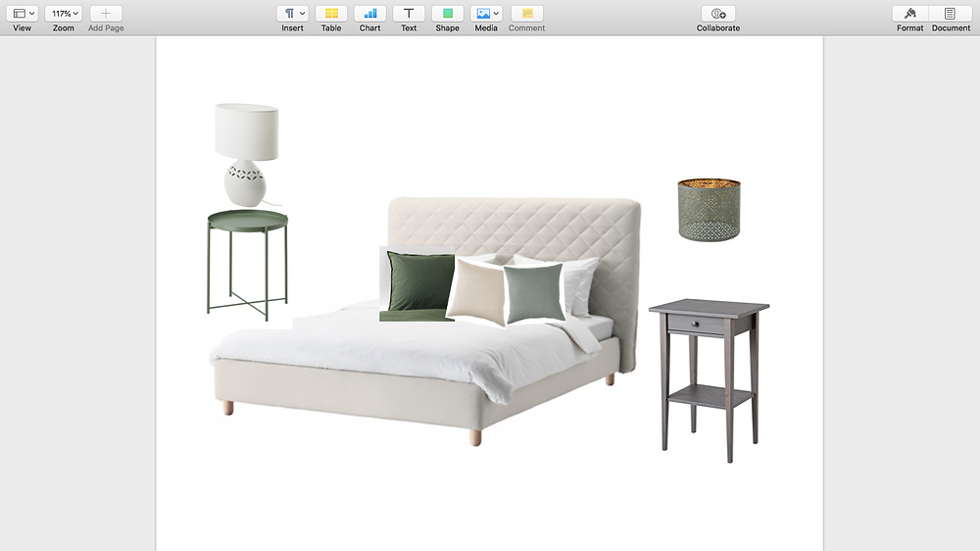Open the Zoom percentage dropdown
Image resolution: width=980 pixels, height=551 pixels.
pyautogui.click(x=63, y=14)
